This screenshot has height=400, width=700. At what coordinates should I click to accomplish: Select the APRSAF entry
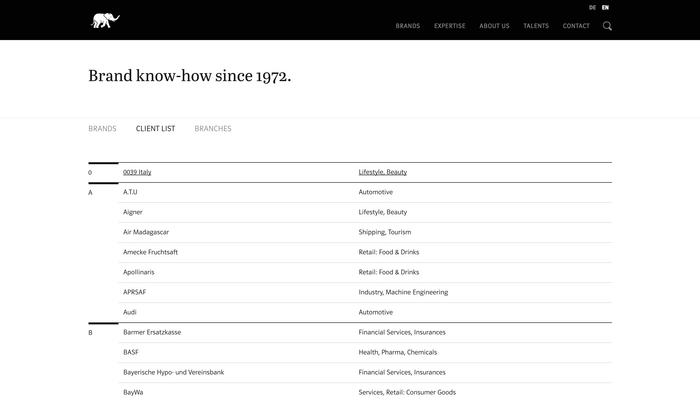point(134,292)
